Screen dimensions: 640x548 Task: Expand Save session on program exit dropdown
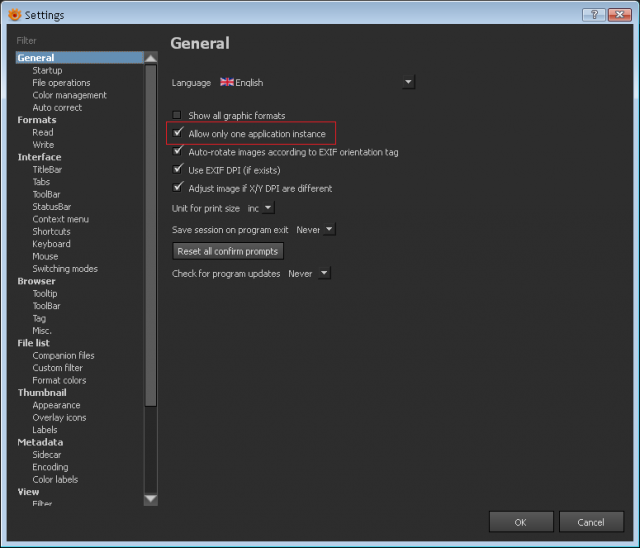[329, 230]
